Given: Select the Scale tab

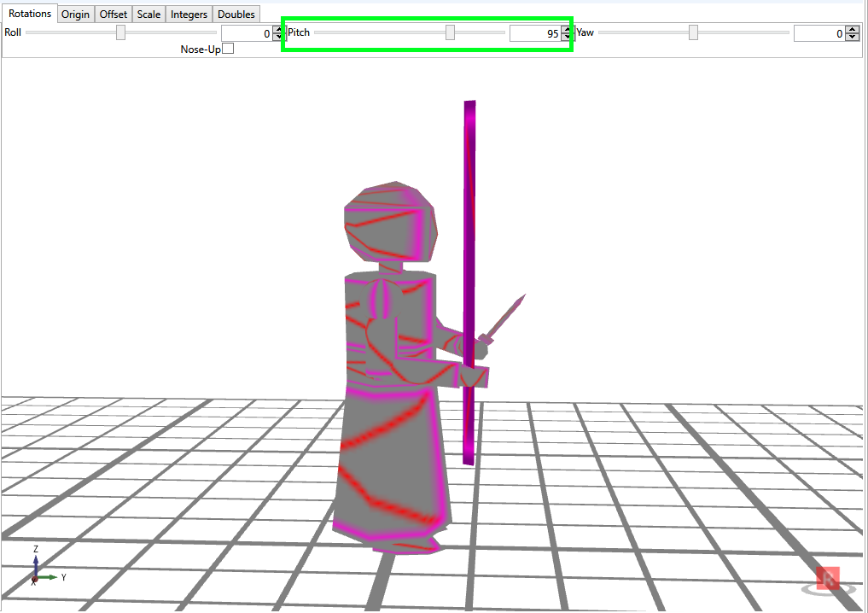Looking at the screenshot, I should coord(149,15).
